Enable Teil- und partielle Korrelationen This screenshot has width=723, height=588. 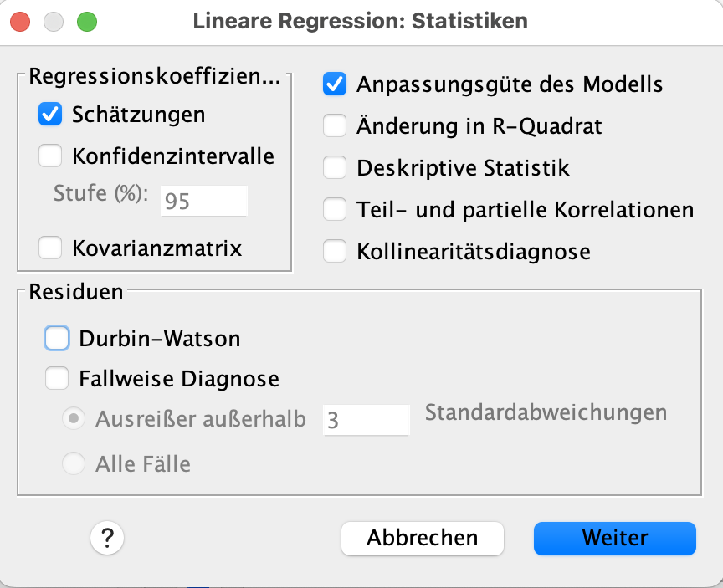click(x=334, y=209)
